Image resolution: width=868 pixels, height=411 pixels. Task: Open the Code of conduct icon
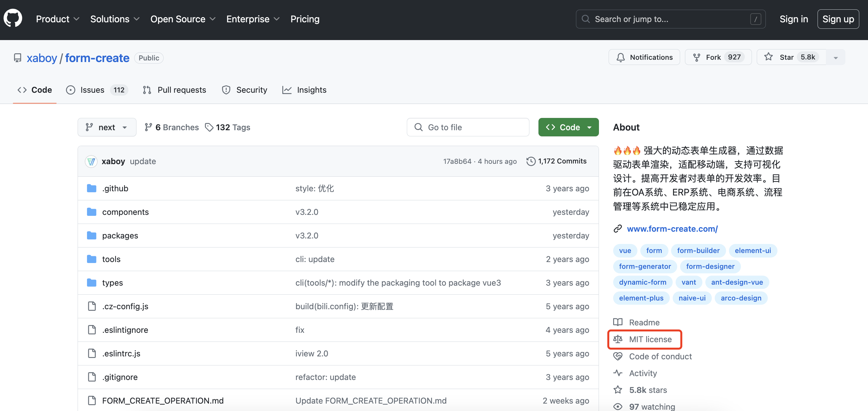[618, 356]
